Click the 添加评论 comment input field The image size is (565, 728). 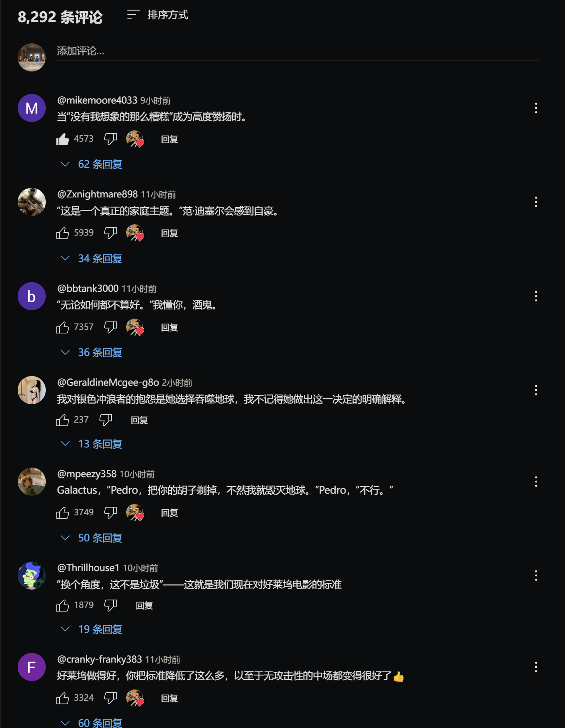(x=297, y=51)
